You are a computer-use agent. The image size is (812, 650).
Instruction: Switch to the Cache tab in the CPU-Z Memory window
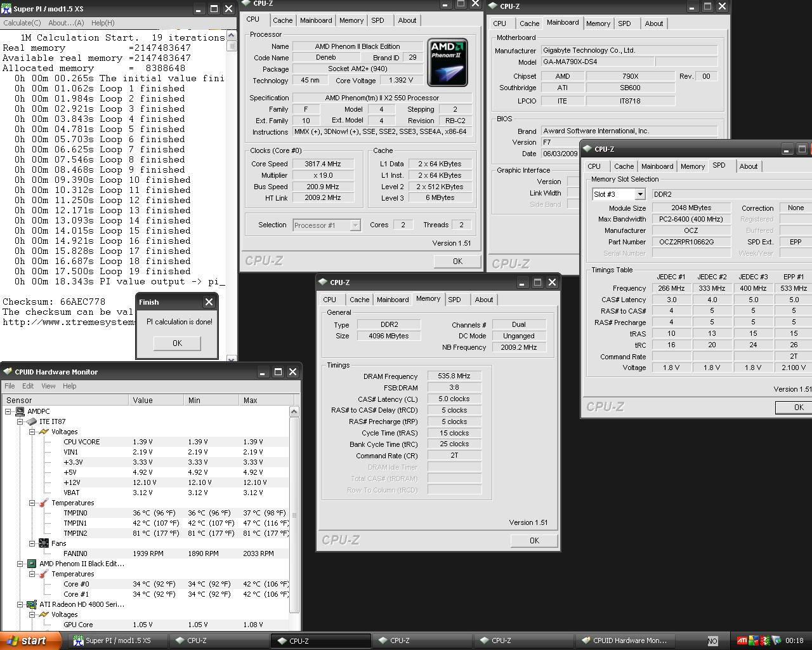click(359, 300)
